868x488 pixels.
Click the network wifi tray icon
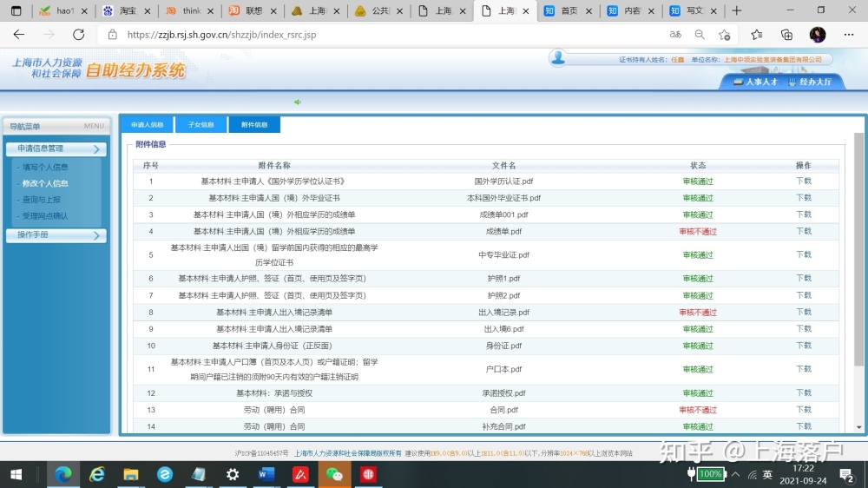point(753,475)
